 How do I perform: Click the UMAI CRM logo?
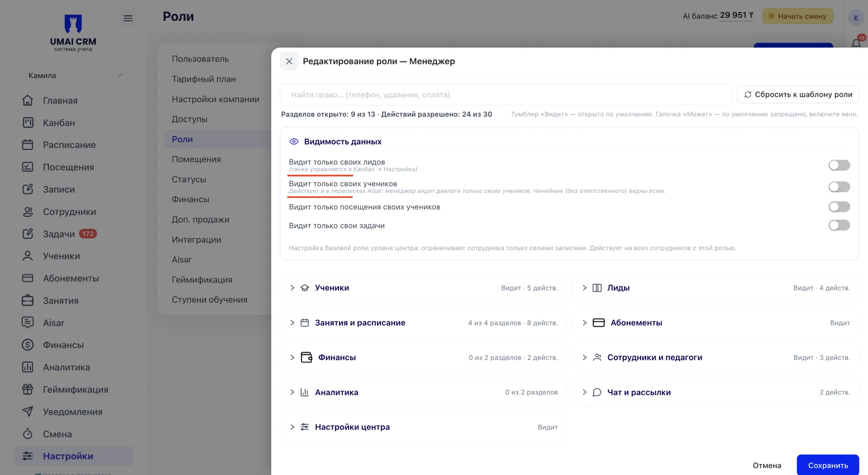click(x=73, y=33)
